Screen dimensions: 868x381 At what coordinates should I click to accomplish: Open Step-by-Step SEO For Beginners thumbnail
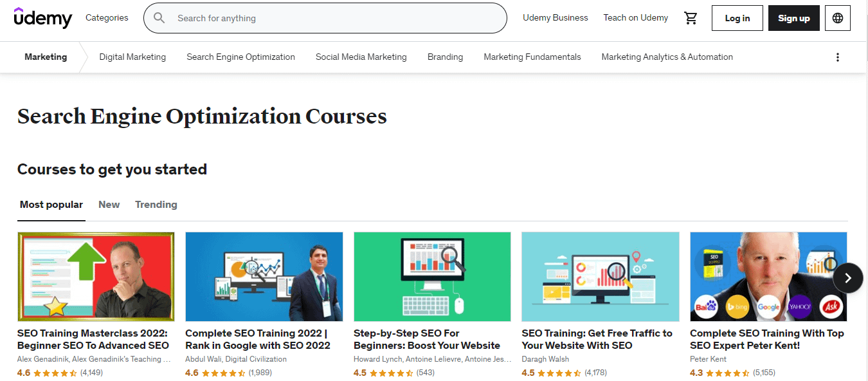pos(432,277)
